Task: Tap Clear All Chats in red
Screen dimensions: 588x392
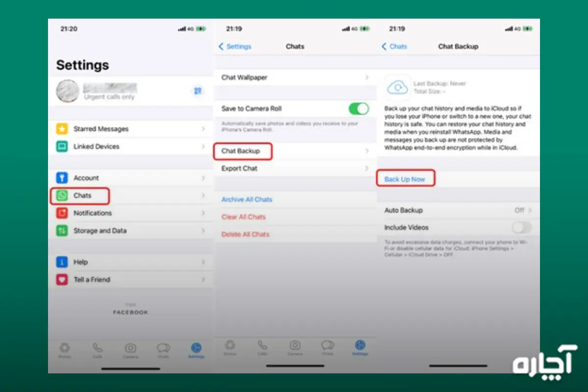Action: click(x=244, y=217)
